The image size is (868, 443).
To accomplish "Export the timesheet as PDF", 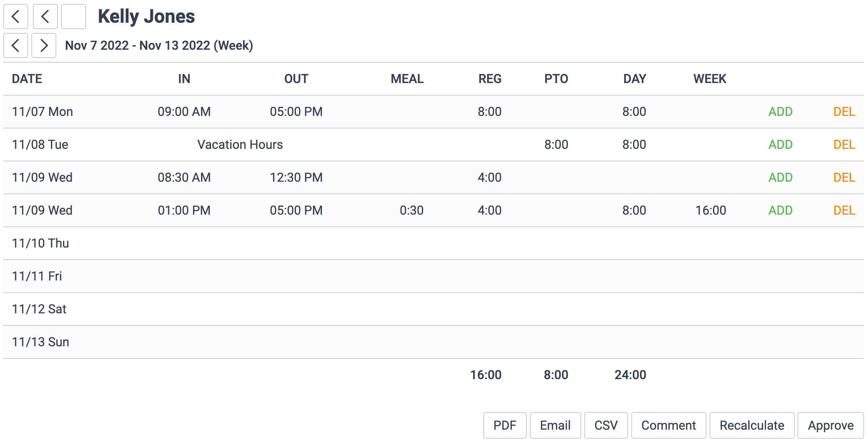I will (504, 425).
